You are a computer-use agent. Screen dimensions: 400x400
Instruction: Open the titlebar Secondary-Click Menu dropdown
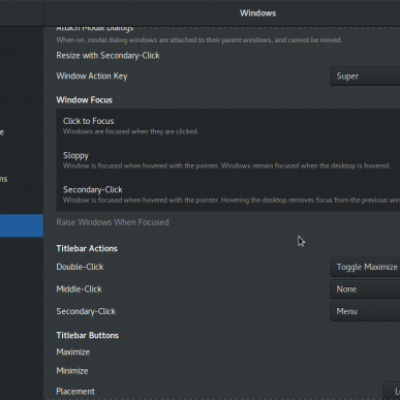pos(365,311)
